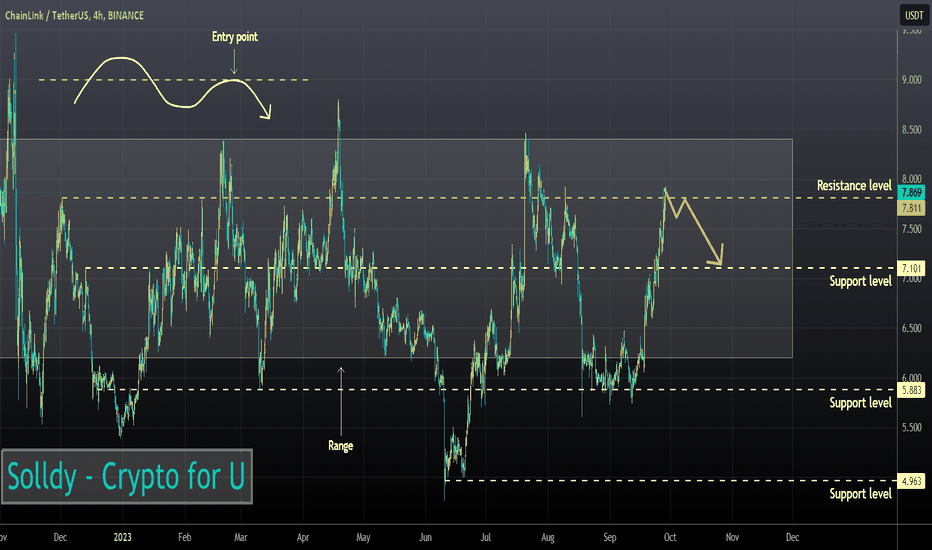
Task: Click the Jun label on time axis
Action: tap(426, 538)
